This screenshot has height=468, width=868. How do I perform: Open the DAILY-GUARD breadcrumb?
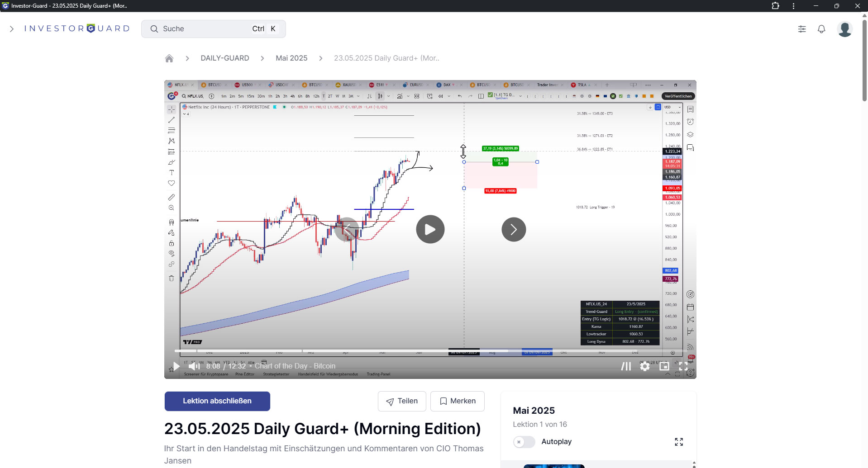[x=224, y=58]
